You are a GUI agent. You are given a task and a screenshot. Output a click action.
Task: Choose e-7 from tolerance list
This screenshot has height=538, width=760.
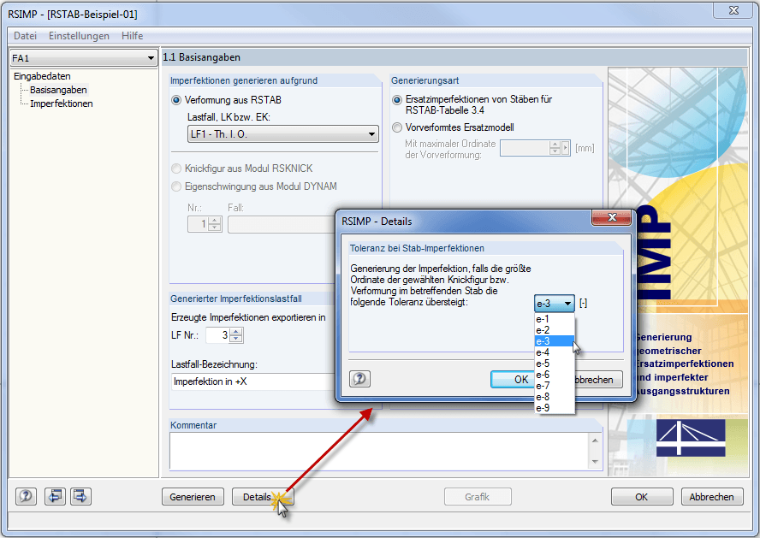click(x=554, y=386)
